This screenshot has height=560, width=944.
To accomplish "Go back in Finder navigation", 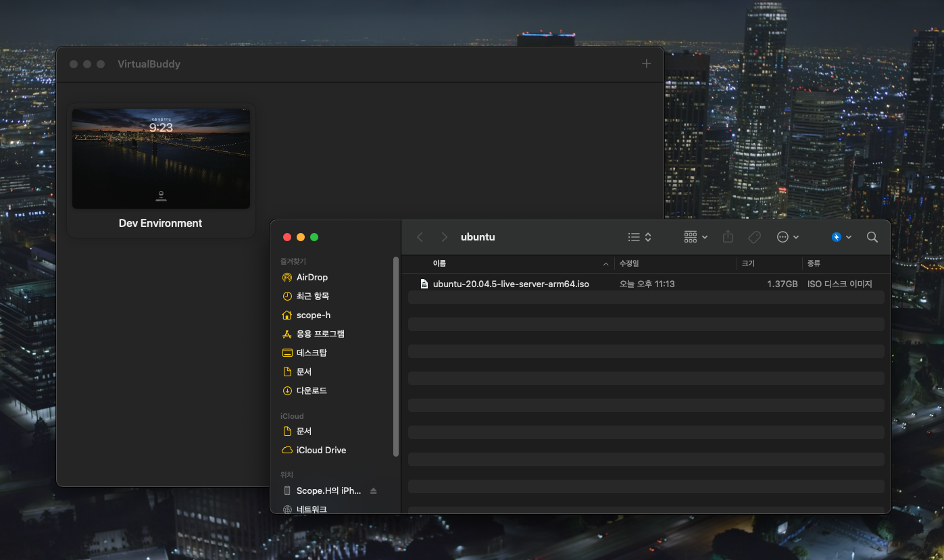I will (x=420, y=237).
